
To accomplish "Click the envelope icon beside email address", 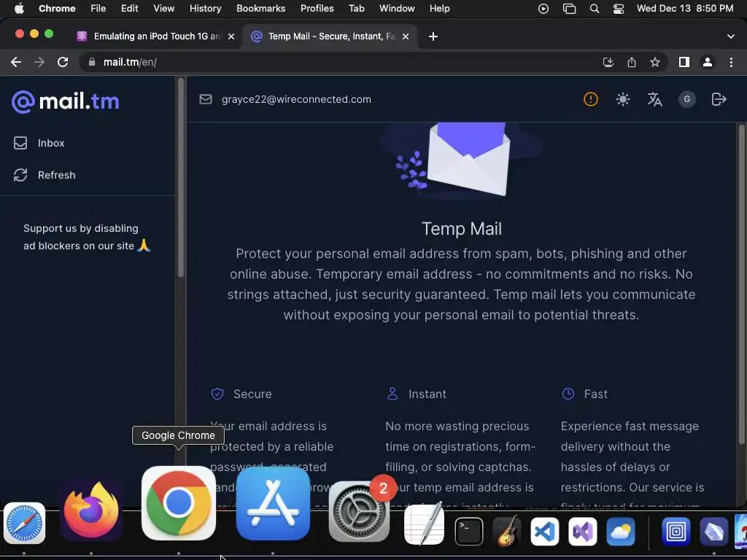I will pos(205,99).
